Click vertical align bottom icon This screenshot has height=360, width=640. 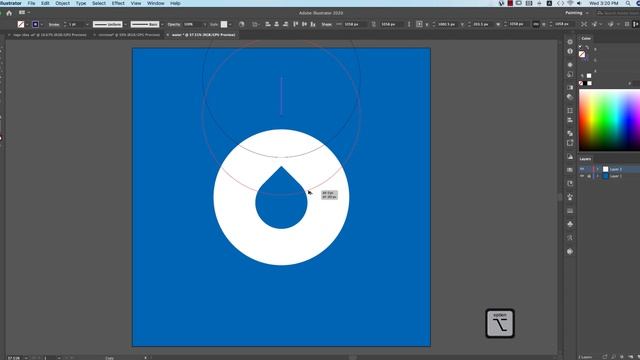(313, 24)
